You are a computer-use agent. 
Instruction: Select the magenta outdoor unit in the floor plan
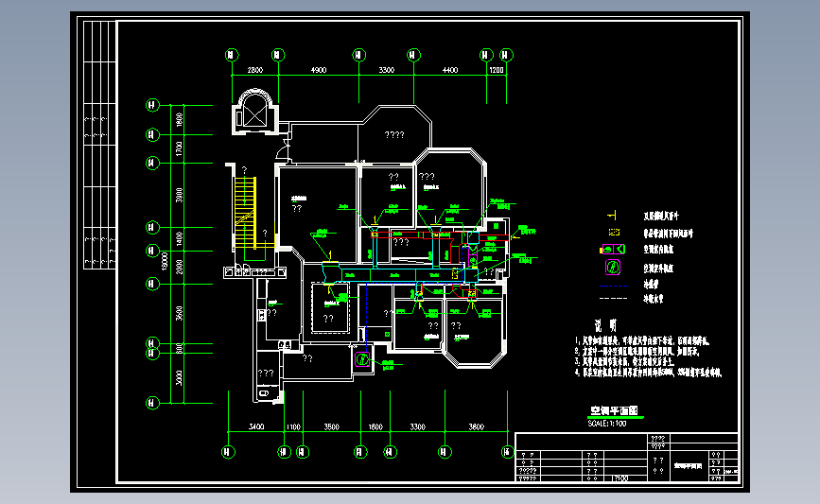362,359
